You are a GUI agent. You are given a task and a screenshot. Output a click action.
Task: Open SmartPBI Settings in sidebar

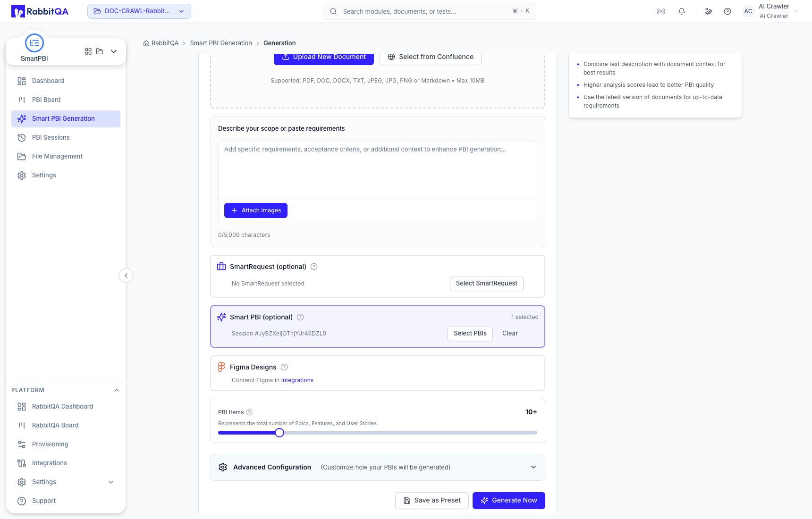click(66, 175)
